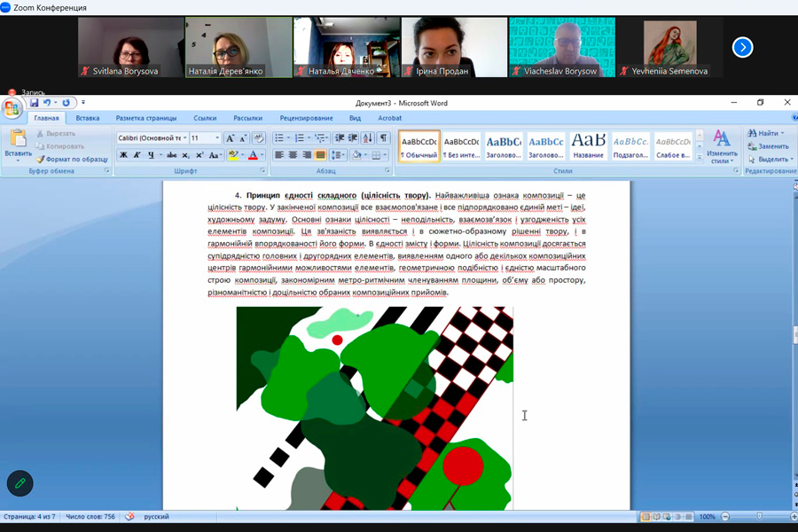Click the Format Painter (Формат по образцу)

[x=72, y=160]
